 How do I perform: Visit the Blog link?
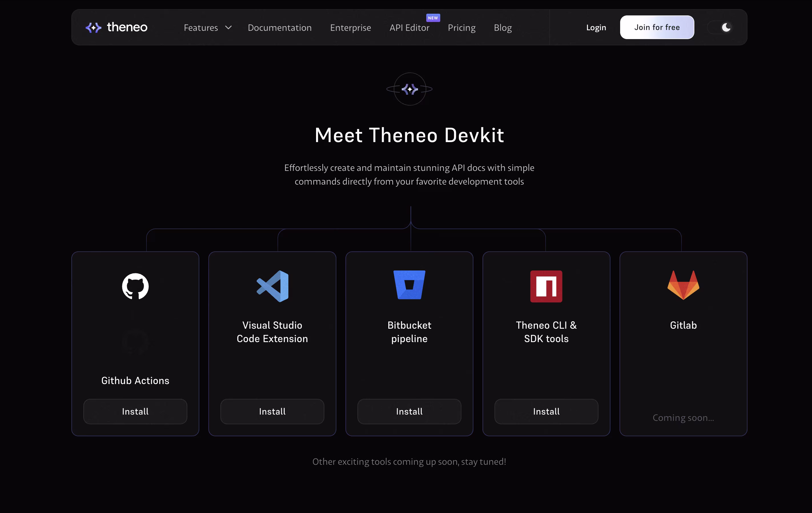pyautogui.click(x=503, y=28)
